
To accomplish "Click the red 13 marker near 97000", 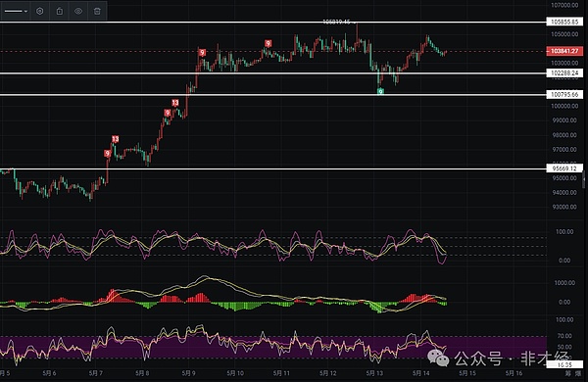I will 115,139.
